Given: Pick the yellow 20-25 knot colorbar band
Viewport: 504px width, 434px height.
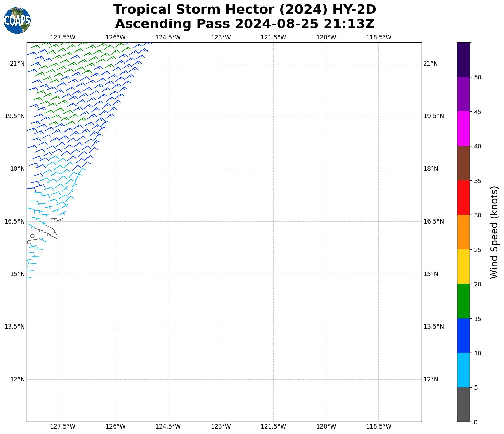Looking at the screenshot, I should point(463,266).
